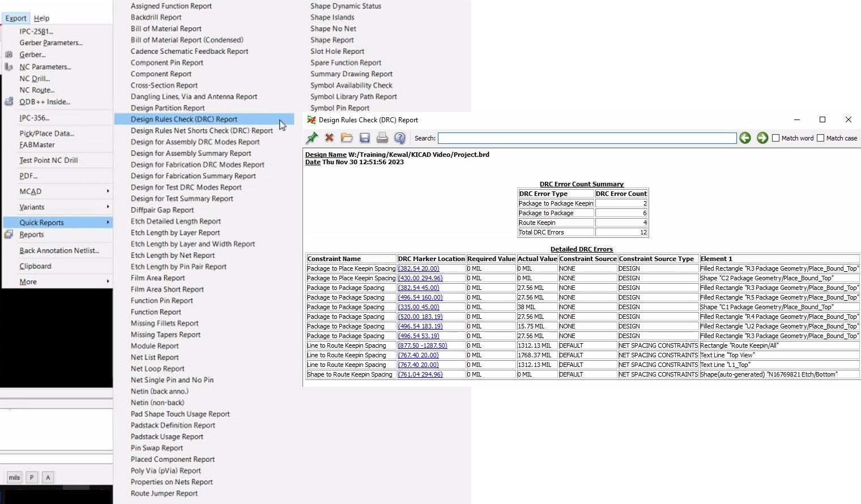Click the Gerber icon in the Export menu
861x504 pixels.
9,54
